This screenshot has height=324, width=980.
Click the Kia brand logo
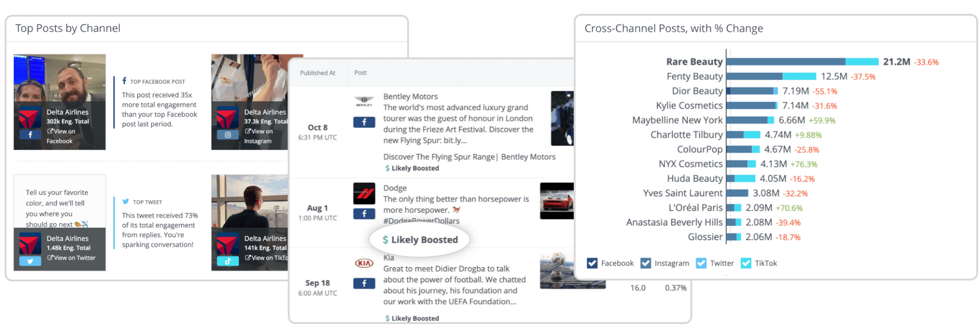(364, 263)
